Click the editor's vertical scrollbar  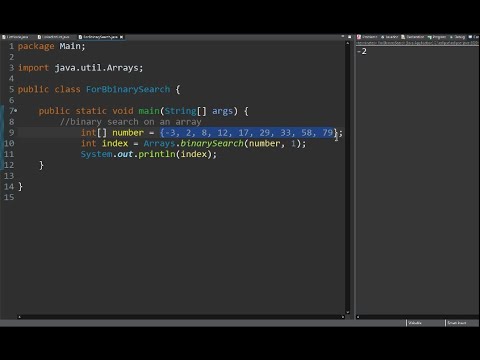click(348, 178)
